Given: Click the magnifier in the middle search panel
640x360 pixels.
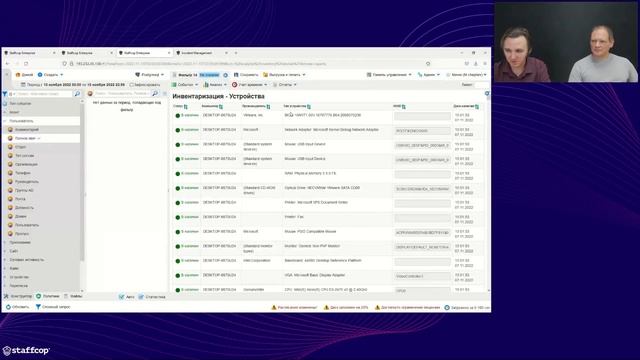Looking at the screenshot, I should (155, 93).
